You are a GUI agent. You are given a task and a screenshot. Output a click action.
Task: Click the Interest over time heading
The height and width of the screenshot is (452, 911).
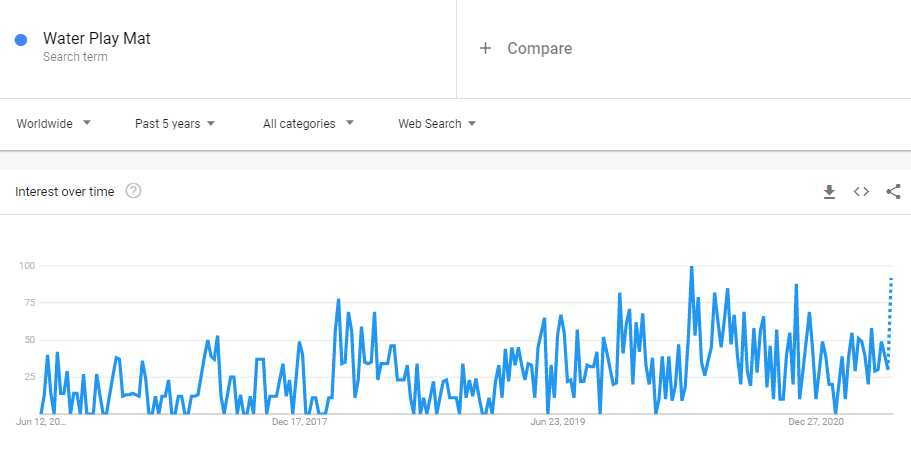[64, 192]
